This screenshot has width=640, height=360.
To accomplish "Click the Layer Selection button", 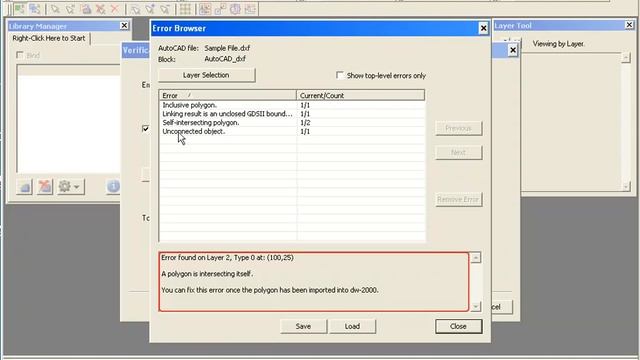I will click(x=206, y=75).
